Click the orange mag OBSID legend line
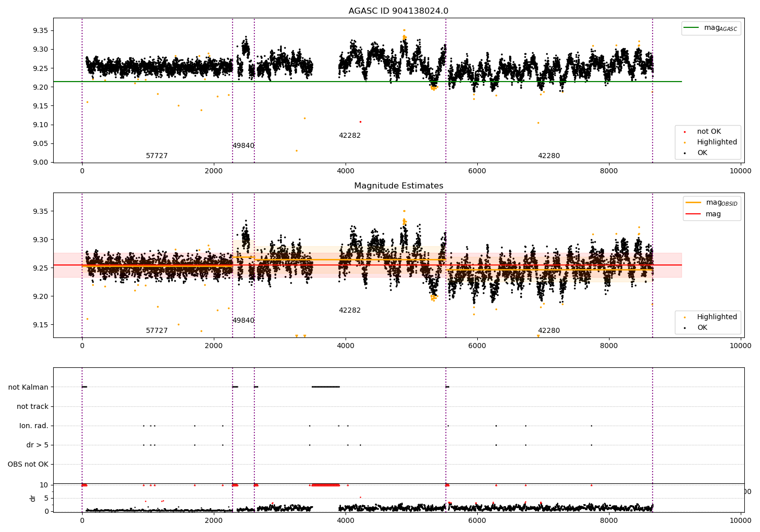760x532 pixels. click(693, 202)
